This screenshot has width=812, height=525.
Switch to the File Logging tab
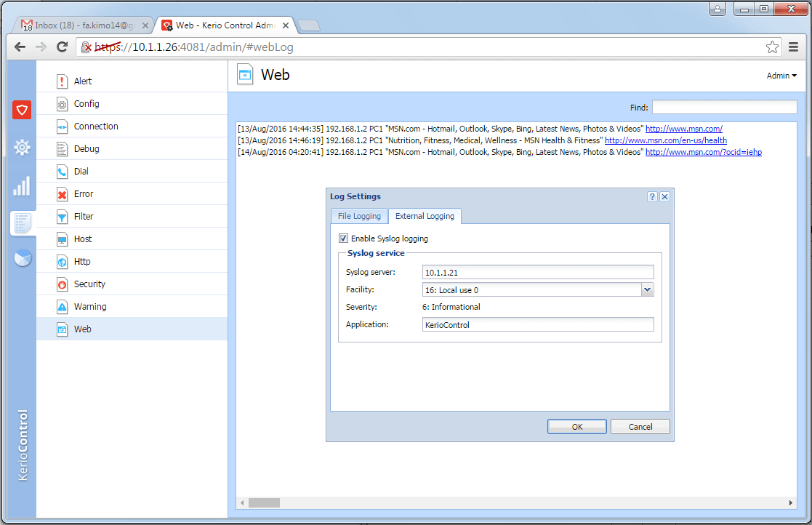point(358,216)
